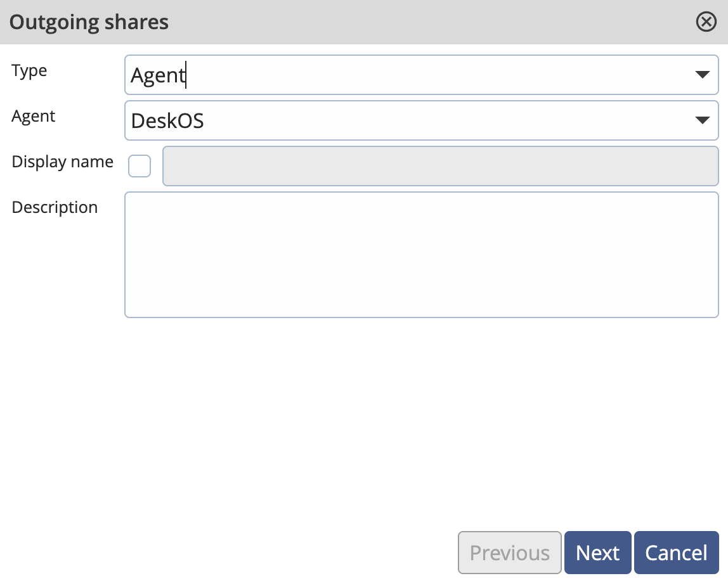Click the Outgoing shares dialog title

pos(89,22)
